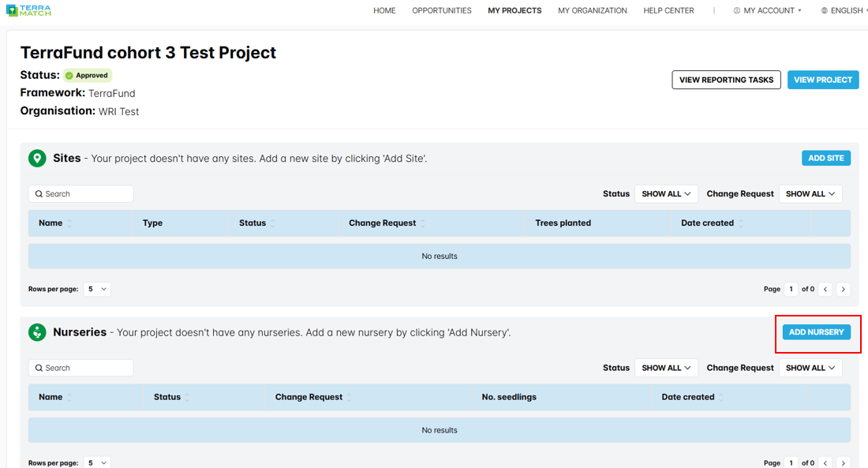Go to next page in Nurseries table
Screen dimensions: 868x468
843,463
